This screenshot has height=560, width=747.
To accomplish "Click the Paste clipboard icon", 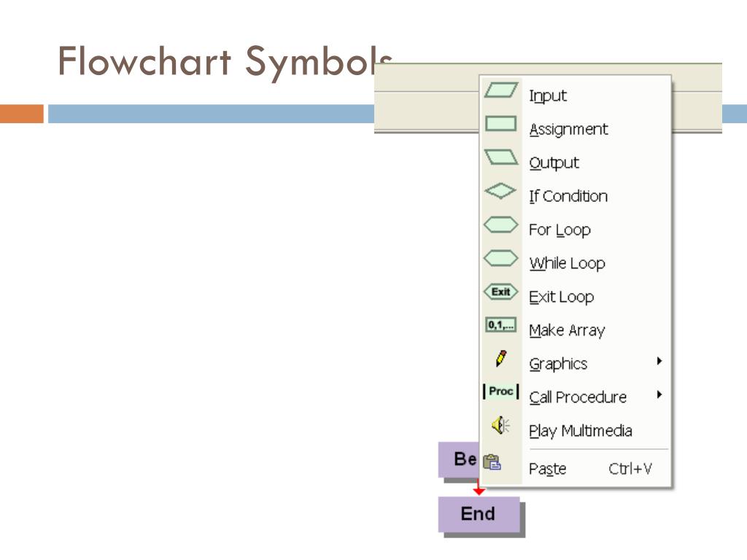I will click(x=492, y=462).
